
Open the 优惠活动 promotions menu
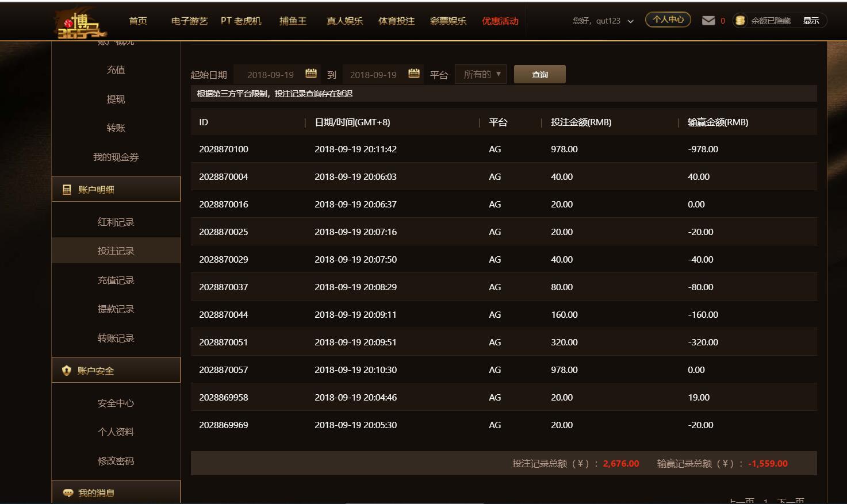tap(500, 21)
